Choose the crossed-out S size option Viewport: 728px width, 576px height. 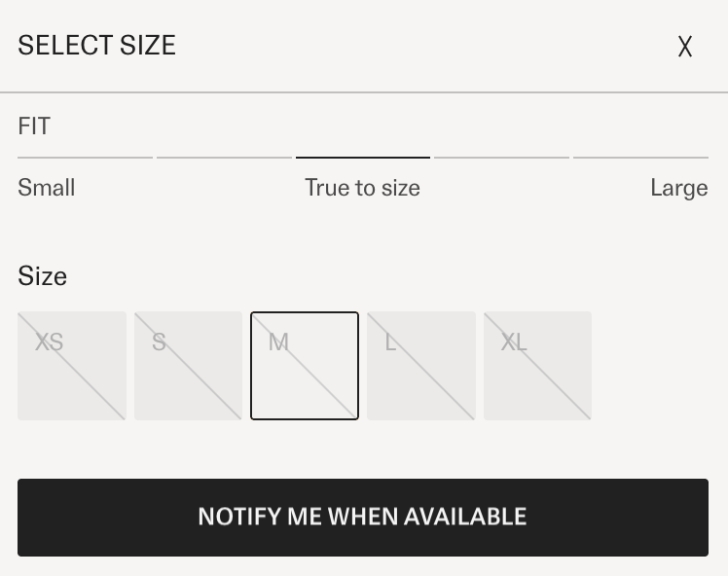[x=188, y=366]
